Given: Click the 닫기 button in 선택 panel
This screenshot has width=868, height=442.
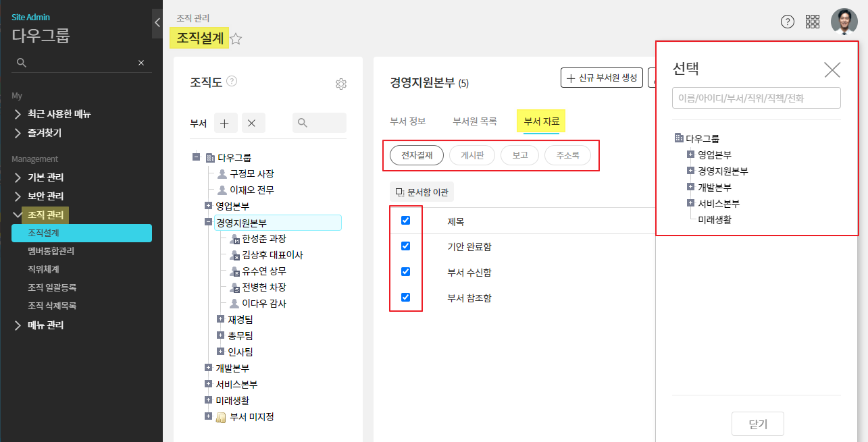Looking at the screenshot, I should tap(758, 424).
